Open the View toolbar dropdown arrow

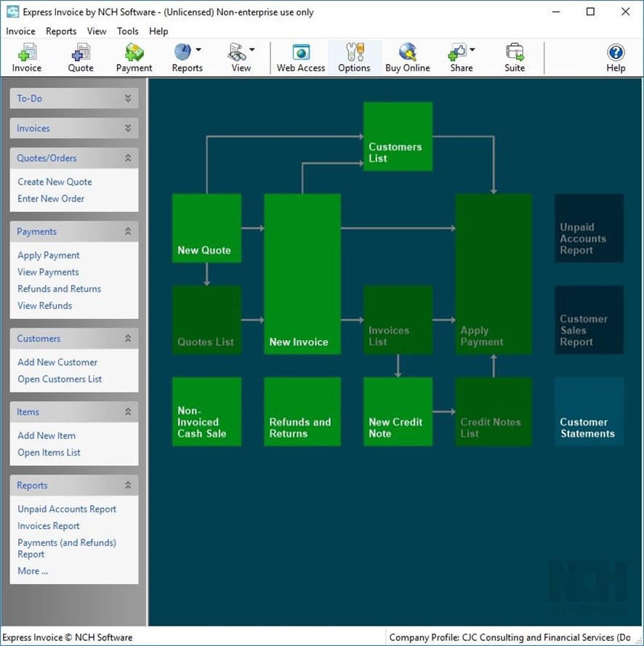(252, 50)
